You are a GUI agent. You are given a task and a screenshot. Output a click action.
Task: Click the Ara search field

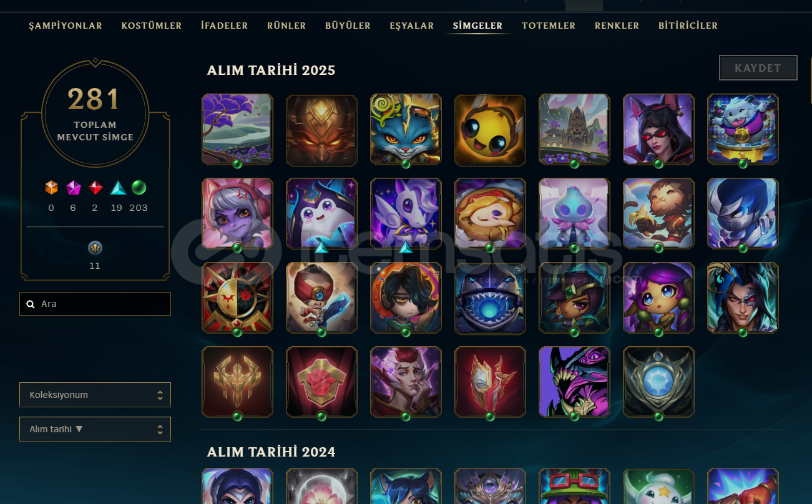95,304
